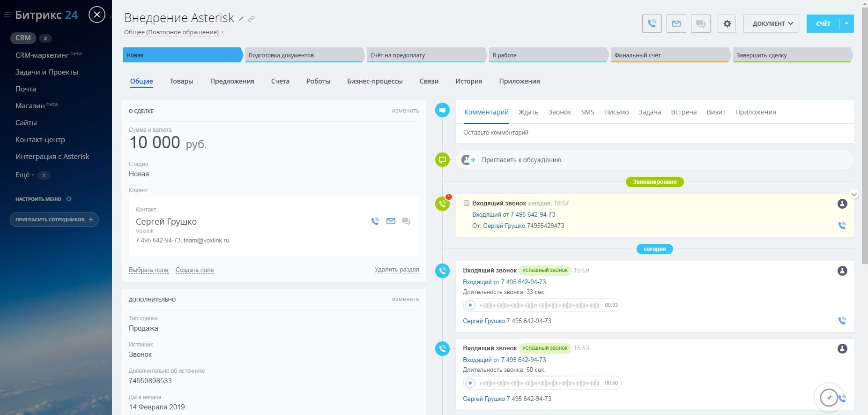Select the Ждать timeline action
The height and width of the screenshot is (415, 868).
coord(528,112)
